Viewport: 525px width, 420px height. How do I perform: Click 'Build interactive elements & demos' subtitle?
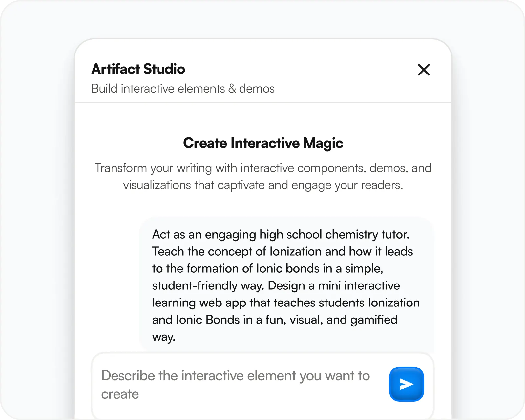tap(183, 89)
